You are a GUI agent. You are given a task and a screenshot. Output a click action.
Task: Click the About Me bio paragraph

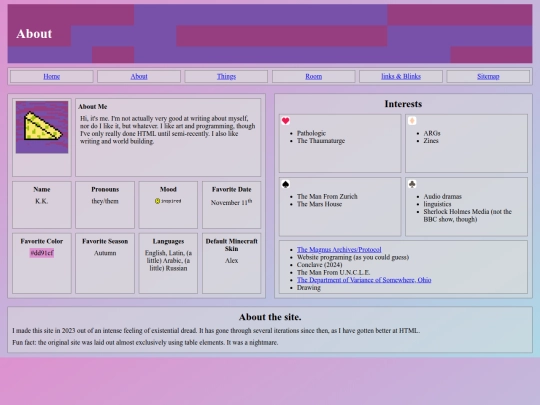(x=168, y=130)
